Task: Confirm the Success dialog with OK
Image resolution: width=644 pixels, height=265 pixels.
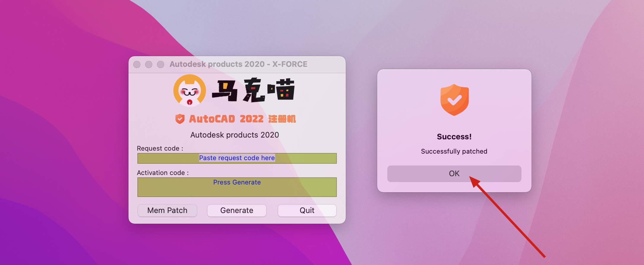Action: [x=454, y=174]
